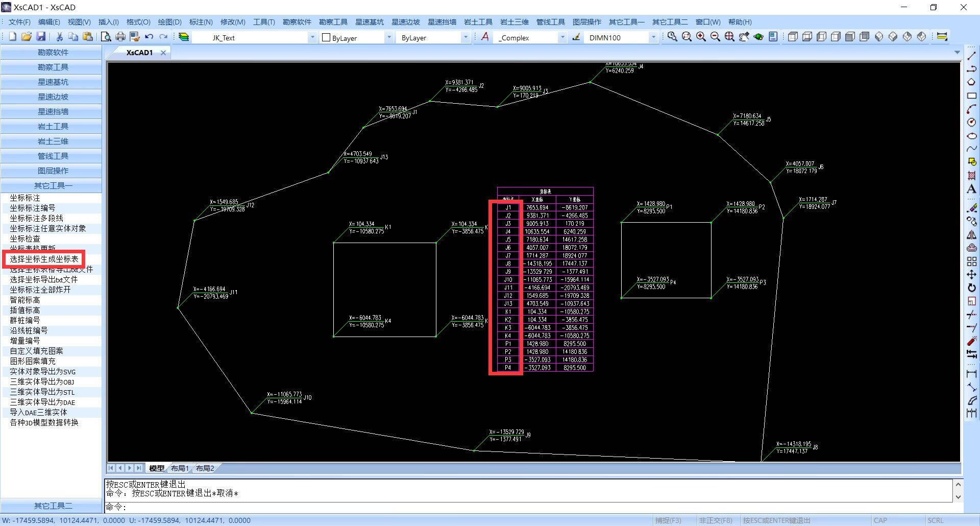The image size is (980, 526).
Task: Toggle 捕捉(F3) snap in status bar
Action: (668, 520)
